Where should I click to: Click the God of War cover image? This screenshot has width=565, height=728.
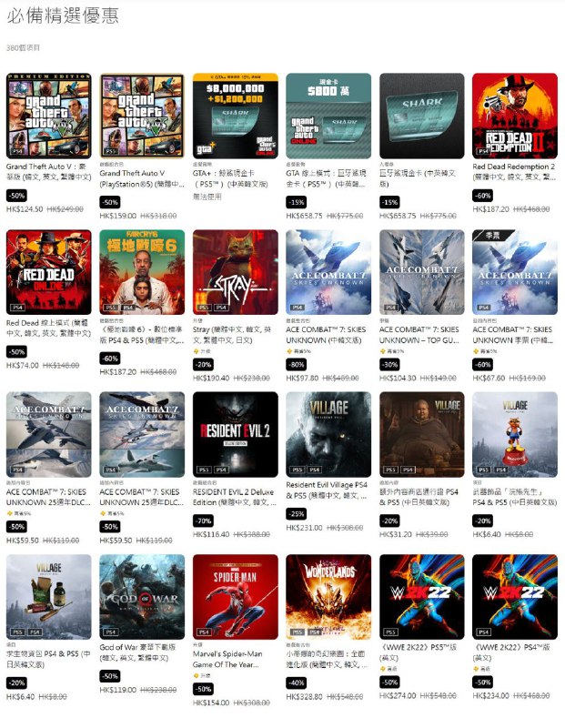(142, 597)
